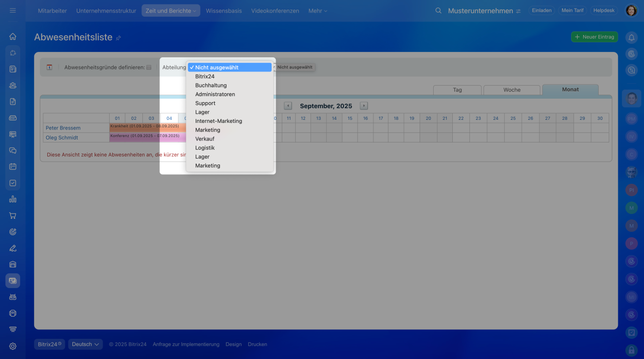Open Mein Tarif

pos(572,11)
